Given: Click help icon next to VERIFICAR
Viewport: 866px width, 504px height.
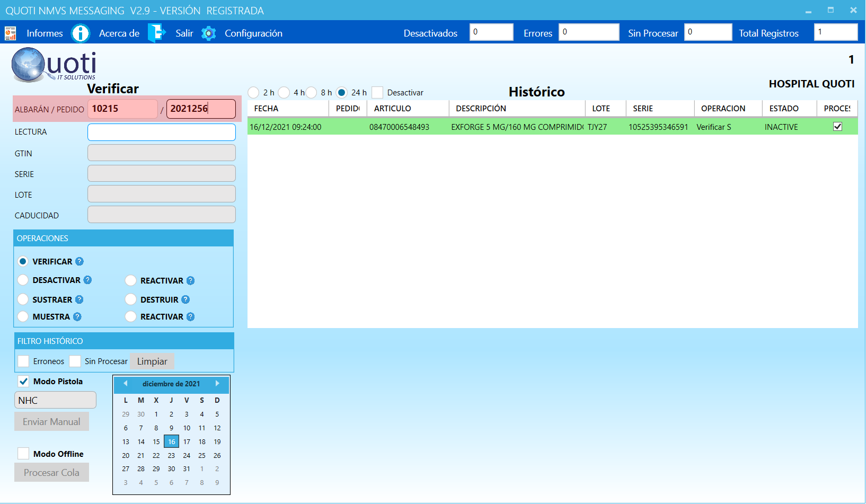Looking at the screenshot, I should click(x=79, y=261).
